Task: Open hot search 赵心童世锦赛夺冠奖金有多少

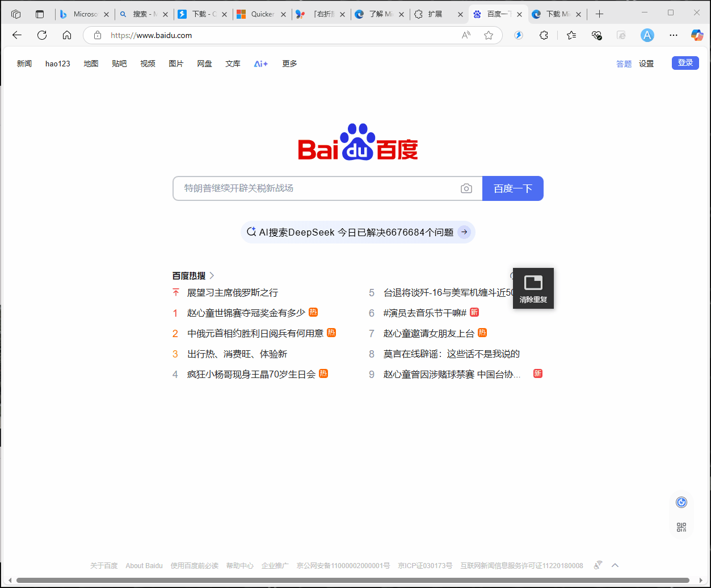Action: (246, 313)
